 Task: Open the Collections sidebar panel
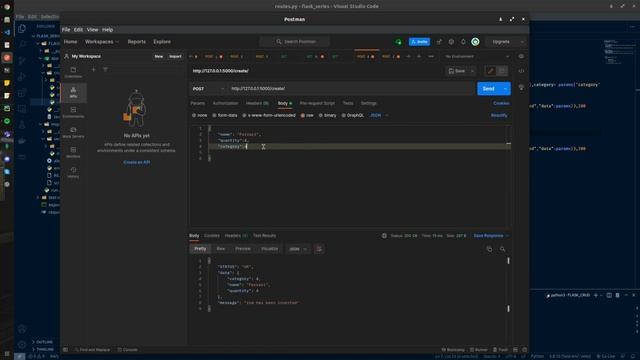[73, 72]
